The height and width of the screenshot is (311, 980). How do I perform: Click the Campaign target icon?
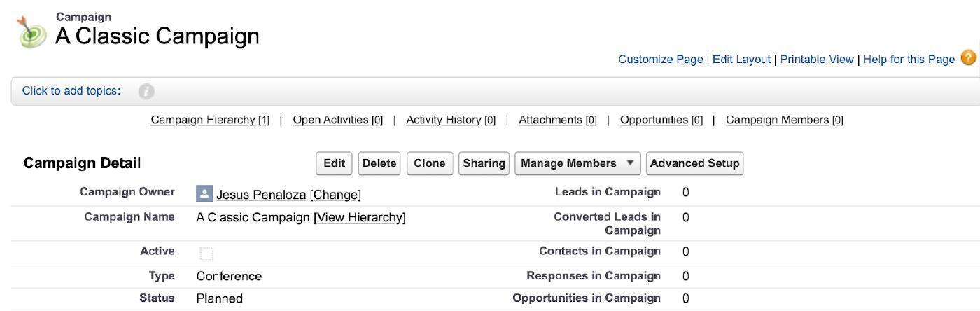(31, 32)
